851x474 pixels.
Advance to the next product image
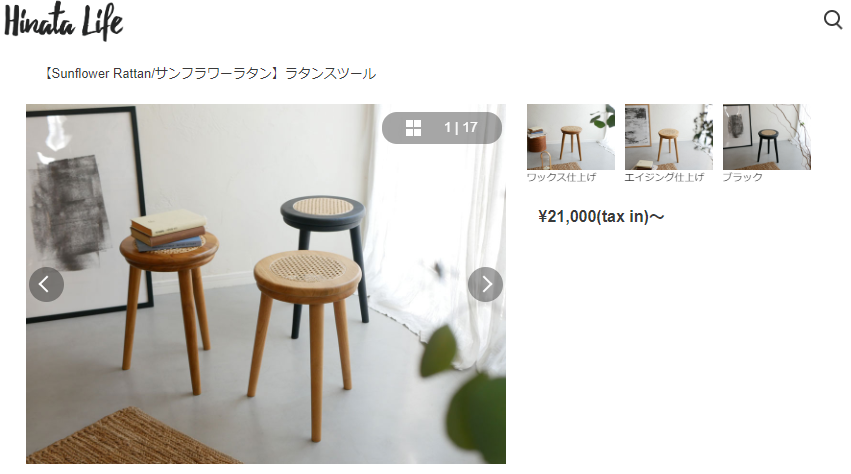point(485,284)
